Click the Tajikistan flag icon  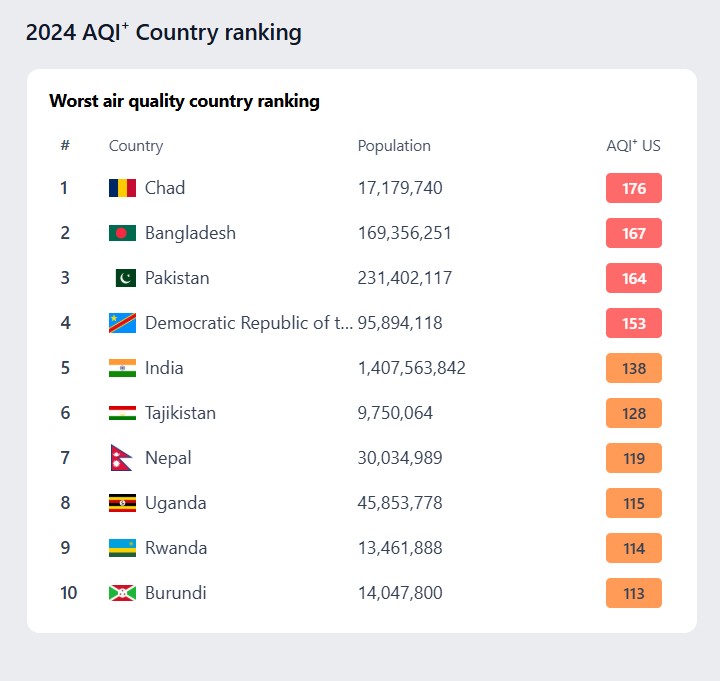122,413
